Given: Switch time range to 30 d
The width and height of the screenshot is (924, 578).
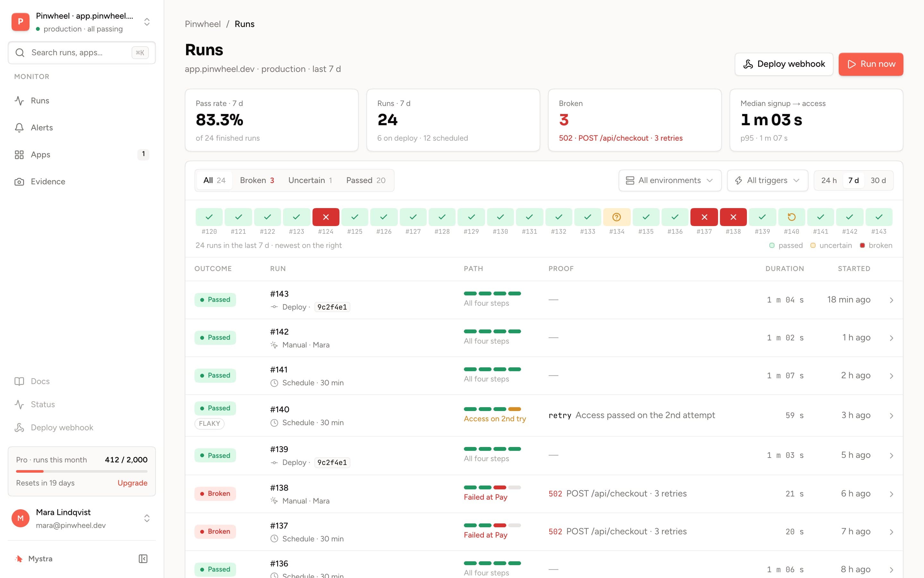Looking at the screenshot, I should (878, 180).
